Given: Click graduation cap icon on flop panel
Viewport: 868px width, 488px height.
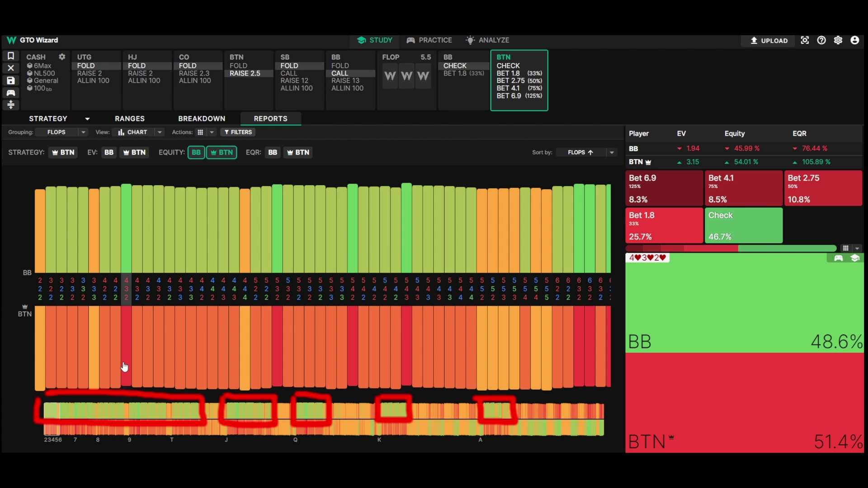Looking at the screenshot, I should (855, 258).
